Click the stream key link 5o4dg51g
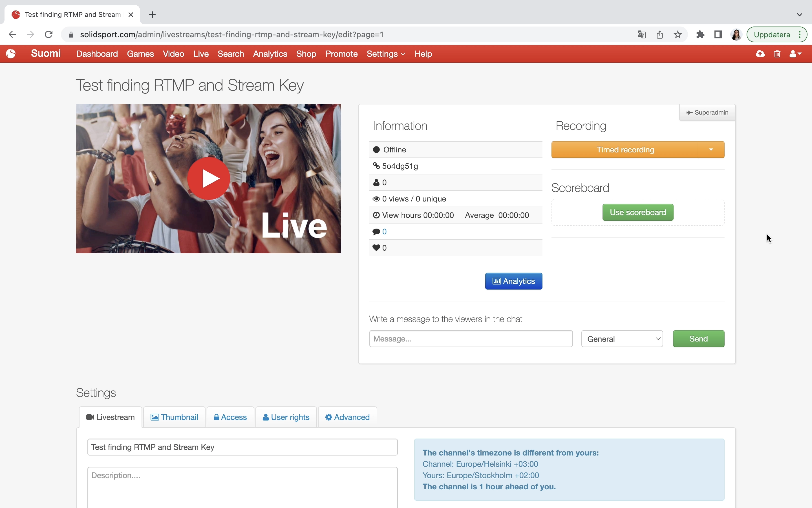The height and width of the screenshot is (508, 812). (400, 166)
